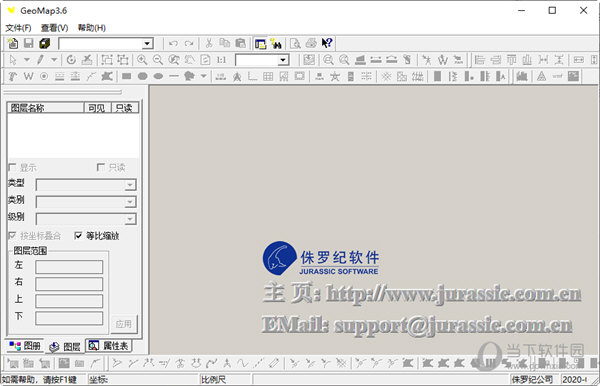The image size is (600, 386).
Task: Click the Save floppy disk icon
Action: point(29,43)
